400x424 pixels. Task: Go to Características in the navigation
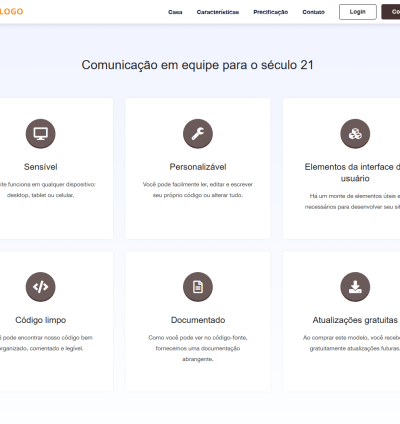(x=218, y=12)
